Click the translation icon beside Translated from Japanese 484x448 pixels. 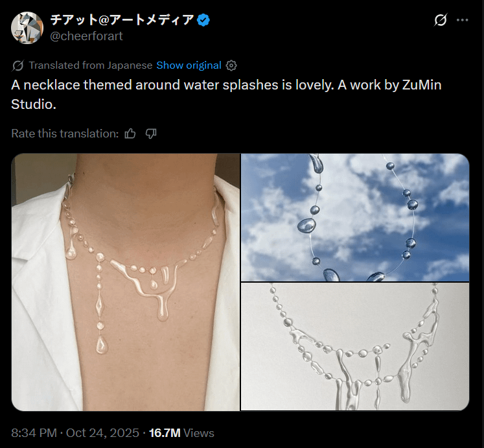tap(18, 65)
